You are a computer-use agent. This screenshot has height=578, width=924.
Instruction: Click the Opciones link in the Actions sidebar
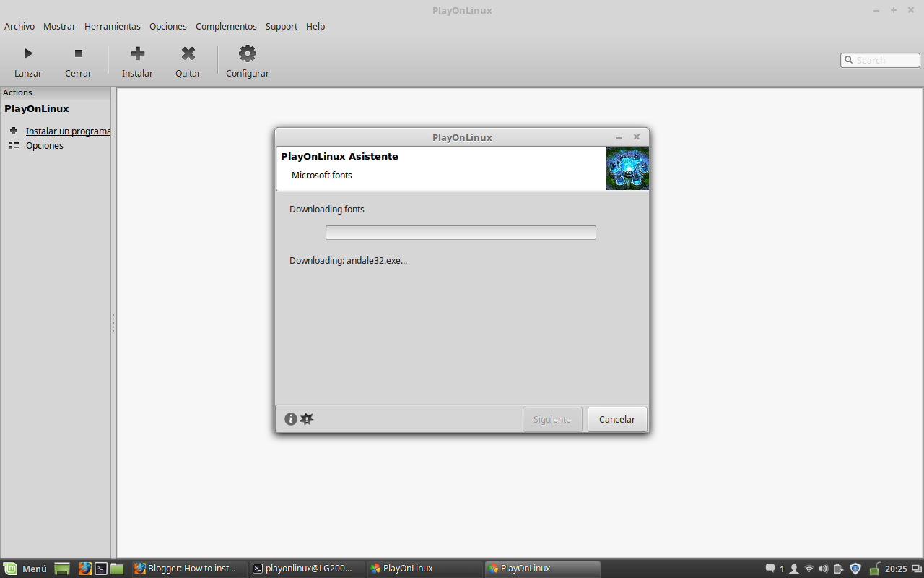pos(45,145)
